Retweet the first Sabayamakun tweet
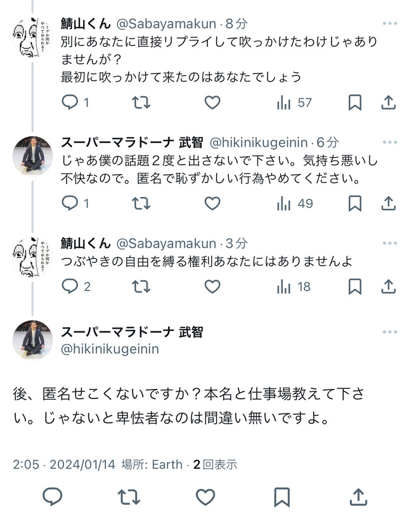 tap(141, 103)
